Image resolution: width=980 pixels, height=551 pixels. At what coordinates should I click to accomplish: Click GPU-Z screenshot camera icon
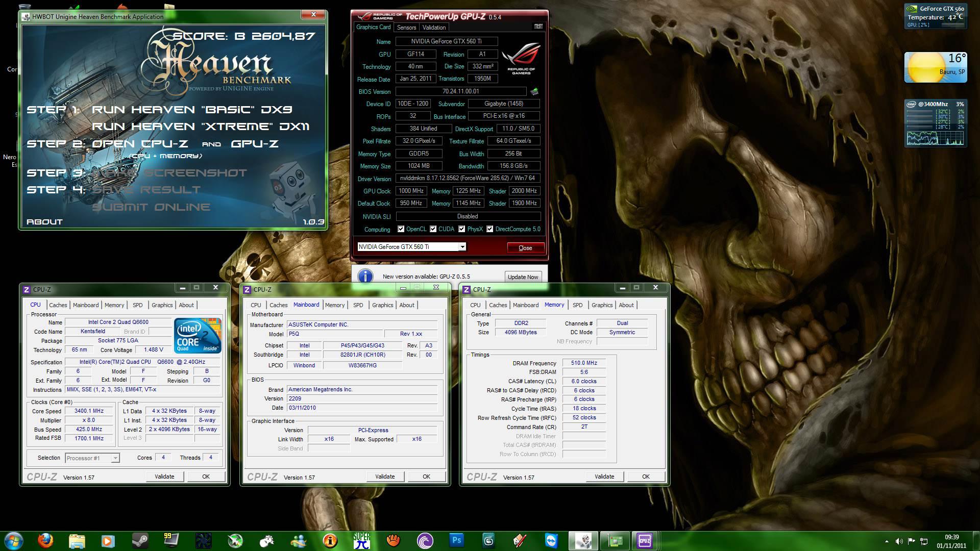(538, 27)
